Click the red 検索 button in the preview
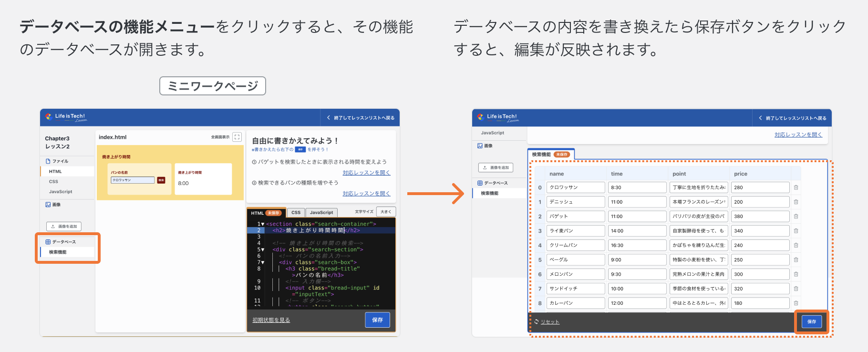 coord(161,180)
